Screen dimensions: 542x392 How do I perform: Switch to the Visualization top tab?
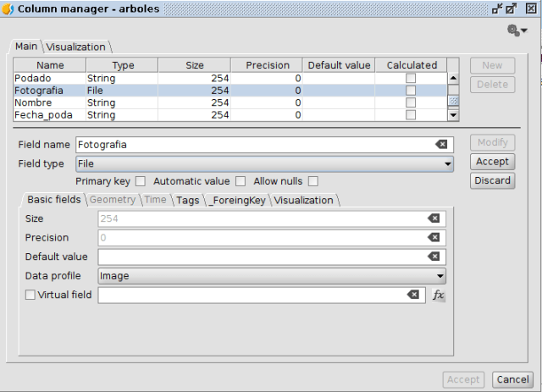[x=76, y=47]
